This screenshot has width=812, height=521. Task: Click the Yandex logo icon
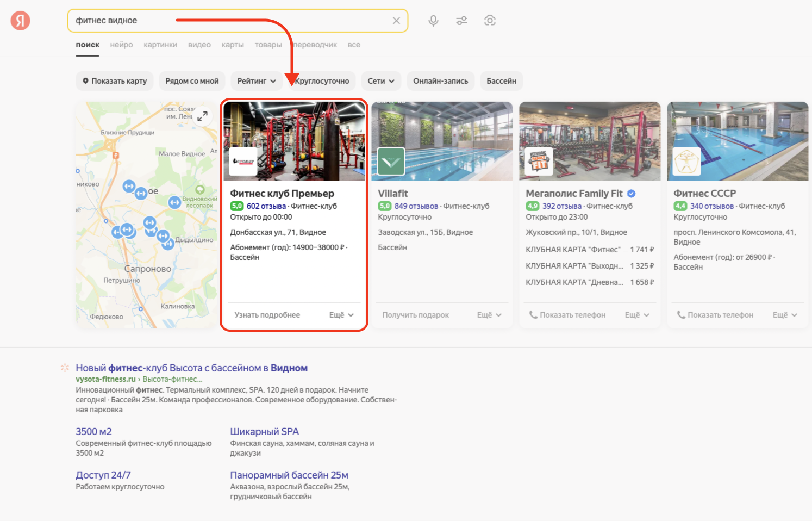pos(20,21)
